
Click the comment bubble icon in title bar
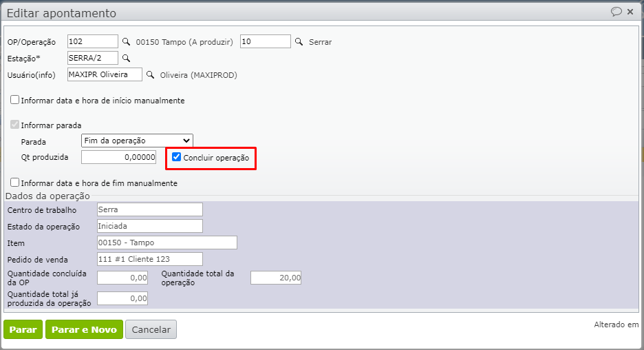click(x=616, y=12)
